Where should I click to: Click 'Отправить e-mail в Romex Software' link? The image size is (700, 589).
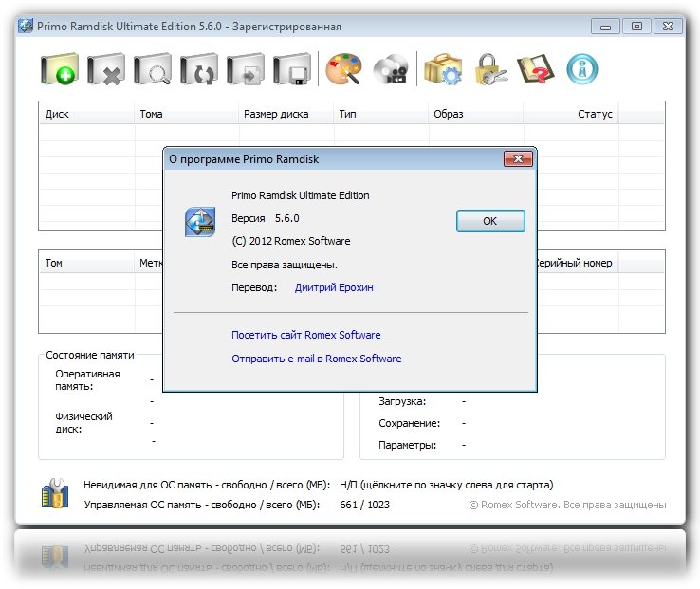[x=316, y=359]
